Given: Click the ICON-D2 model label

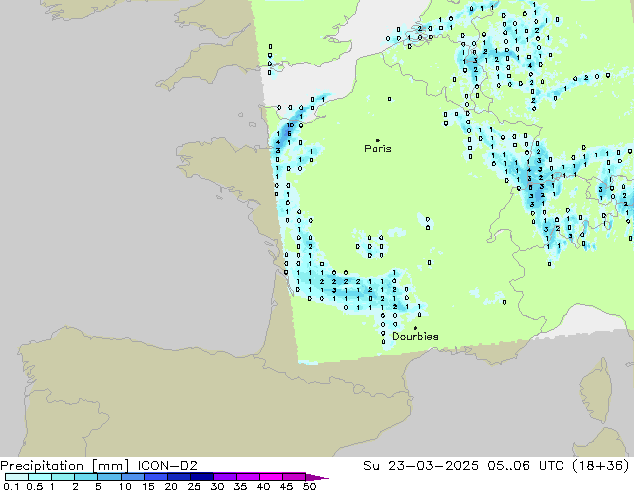Looking at the screenshot, I should click(x=167, y=466).
